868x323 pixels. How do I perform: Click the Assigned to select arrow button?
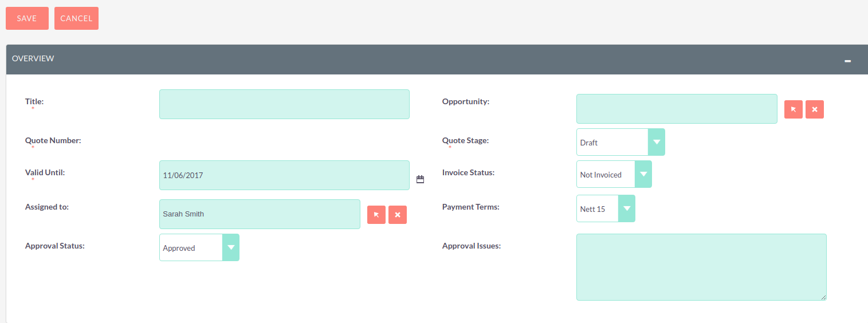pos(376,214)
